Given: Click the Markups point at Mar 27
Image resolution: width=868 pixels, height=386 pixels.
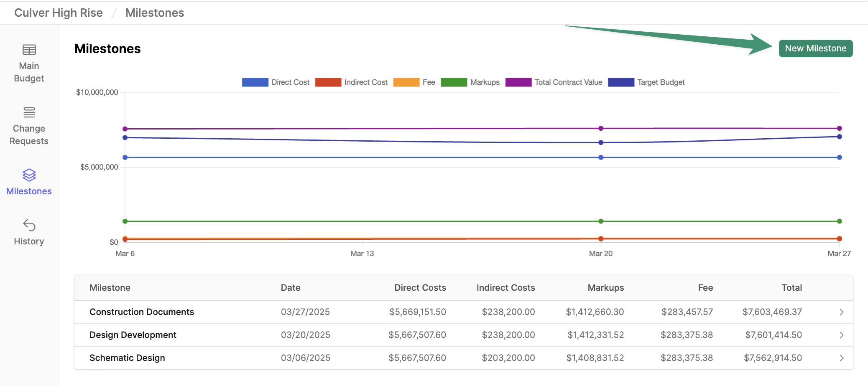Looking at the screenshot, I should coord(839,221).
